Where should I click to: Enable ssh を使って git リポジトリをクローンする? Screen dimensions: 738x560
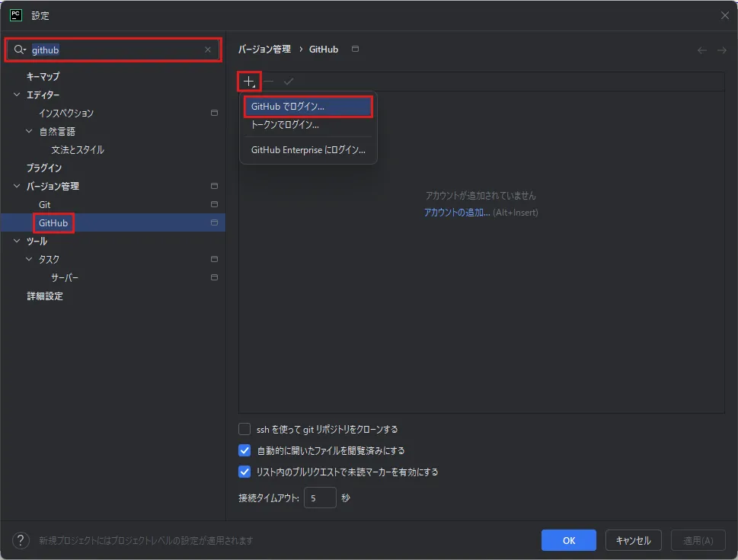coord(244,429)
